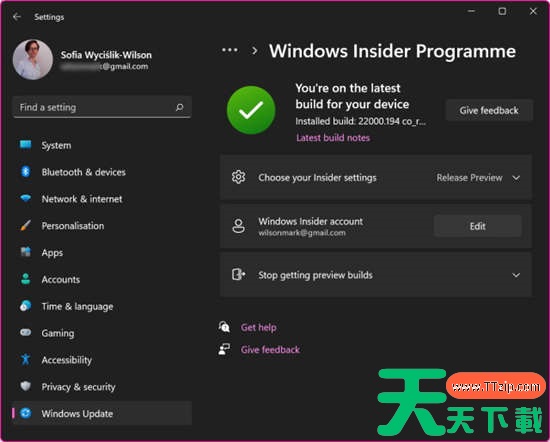
Task: Click the Find a setting search box
Action: (x=102, y=107)
